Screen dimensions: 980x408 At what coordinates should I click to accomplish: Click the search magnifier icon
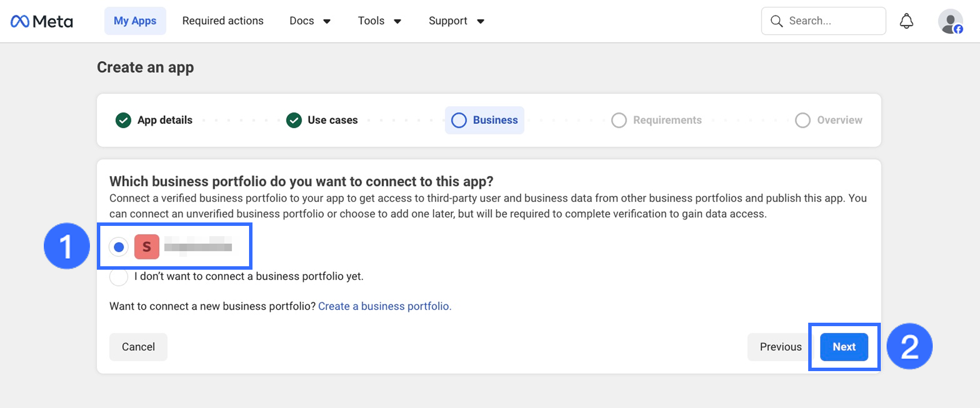pos(777,21)
